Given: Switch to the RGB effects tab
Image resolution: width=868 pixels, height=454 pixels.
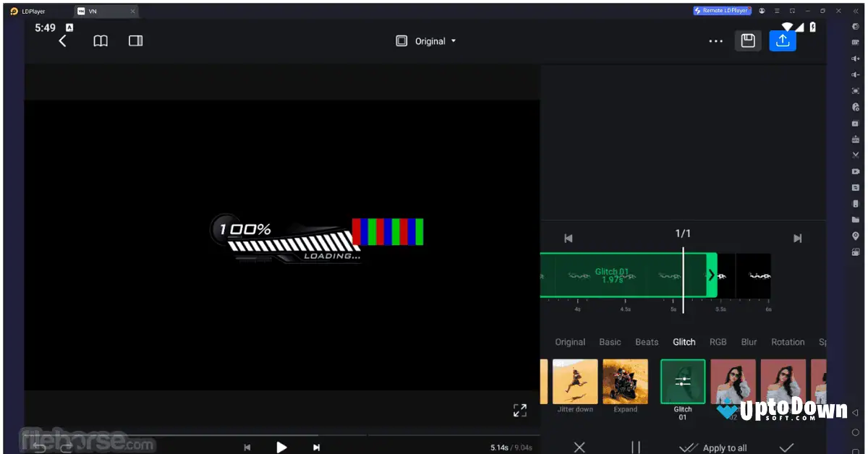Looking at the screenshot, I should (x=718, y=341).
